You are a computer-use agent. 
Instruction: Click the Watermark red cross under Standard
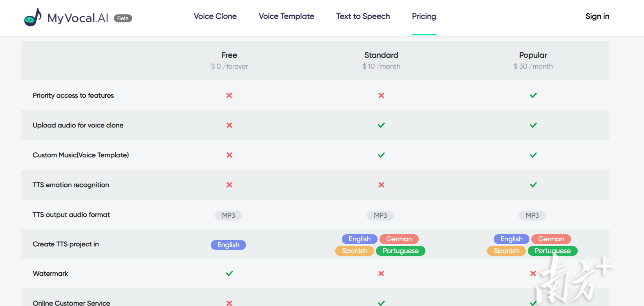[x=381, y=273]
